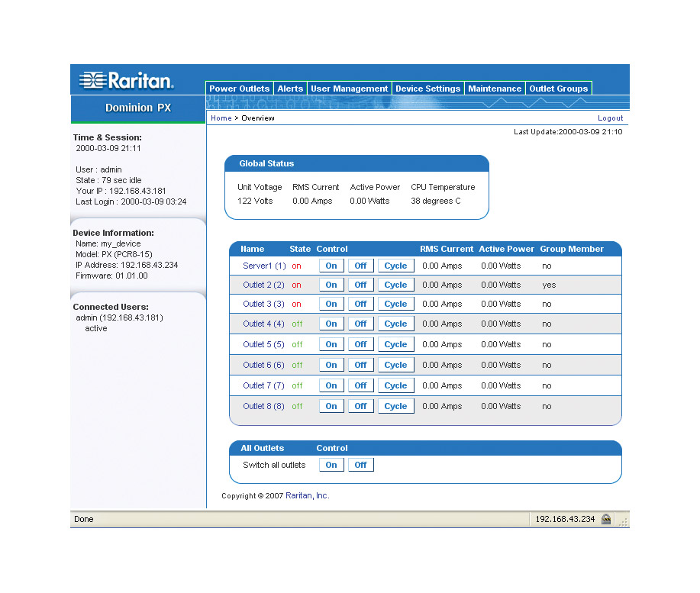This screenshot has height=593, width=700.
Task: Open the Maintenance menu
Action: tap(495, 89)
